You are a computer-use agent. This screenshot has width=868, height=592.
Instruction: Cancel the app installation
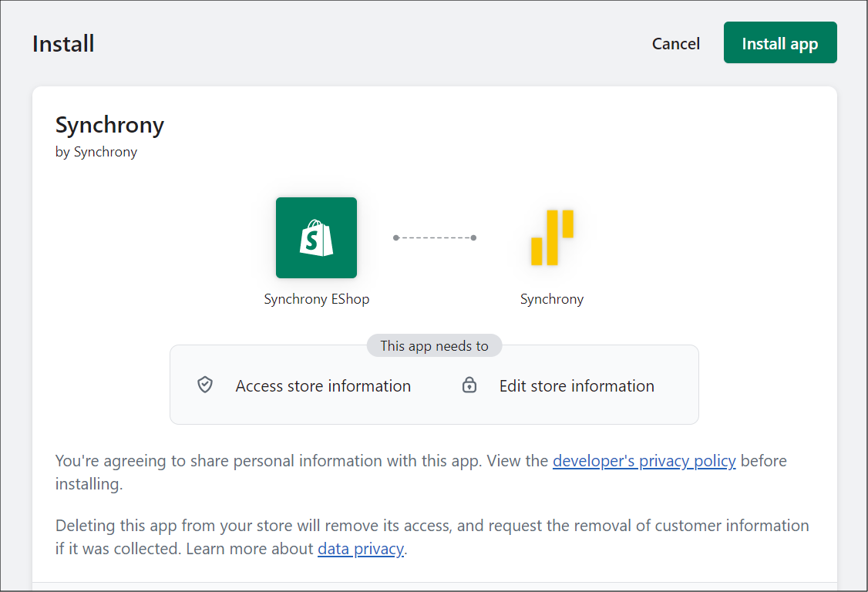pos(675,44)
